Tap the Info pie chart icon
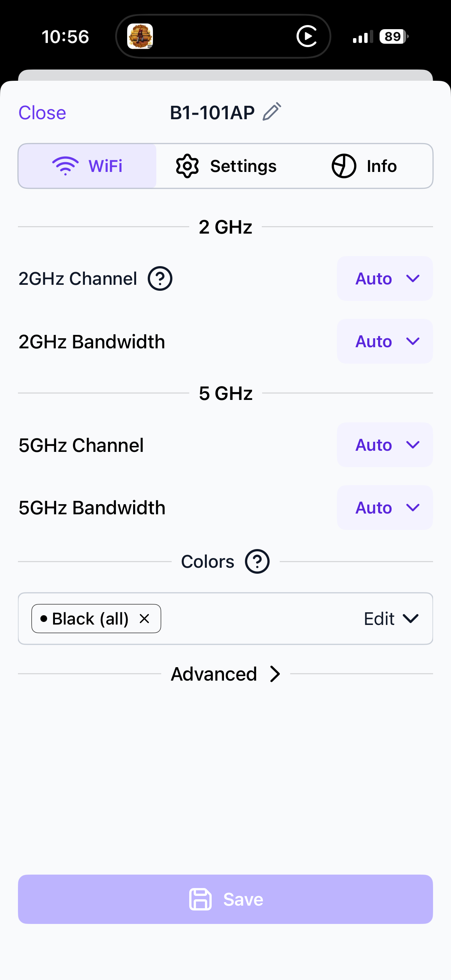 (x=344, y=166)
